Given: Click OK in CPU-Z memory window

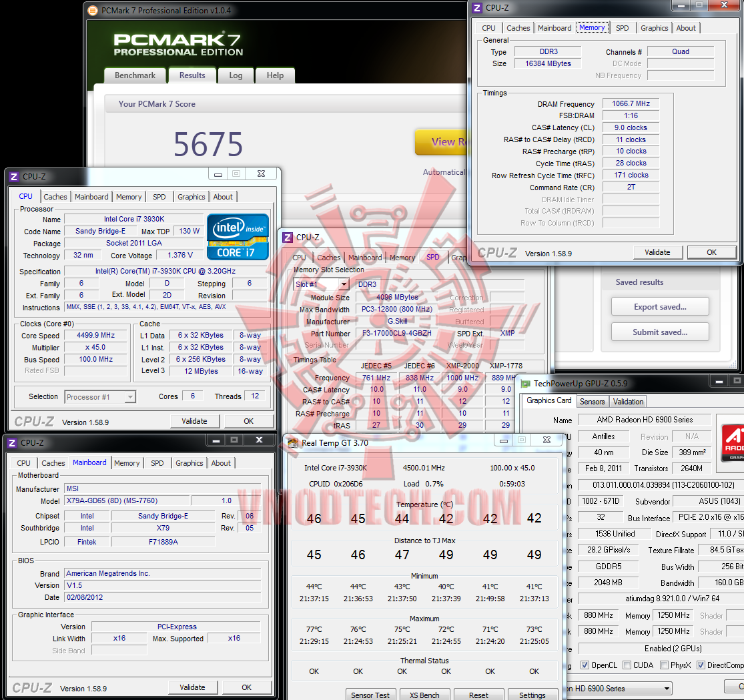Looking at the screenshot, I should [x=712, y=252].
